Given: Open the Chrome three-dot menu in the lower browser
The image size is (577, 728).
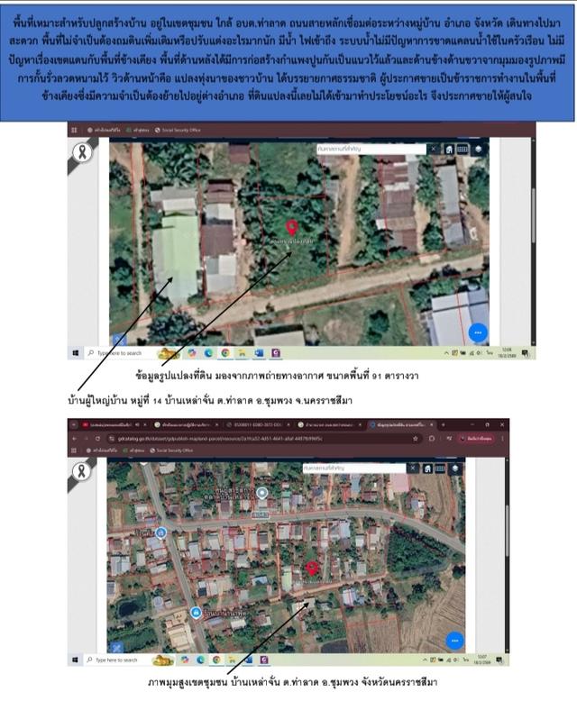Looking at the screenshot, I should click(502, 438).
